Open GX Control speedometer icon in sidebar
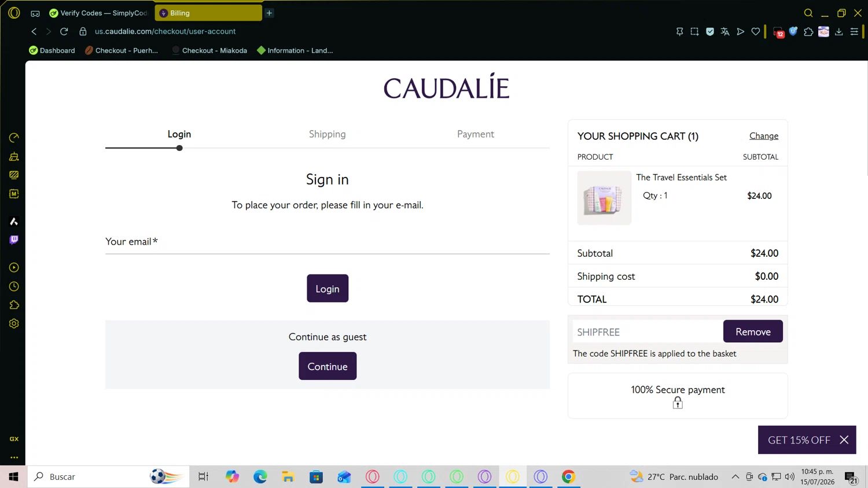Image resolution: width=868 pixels, height=488 pixels. [14, 138]
